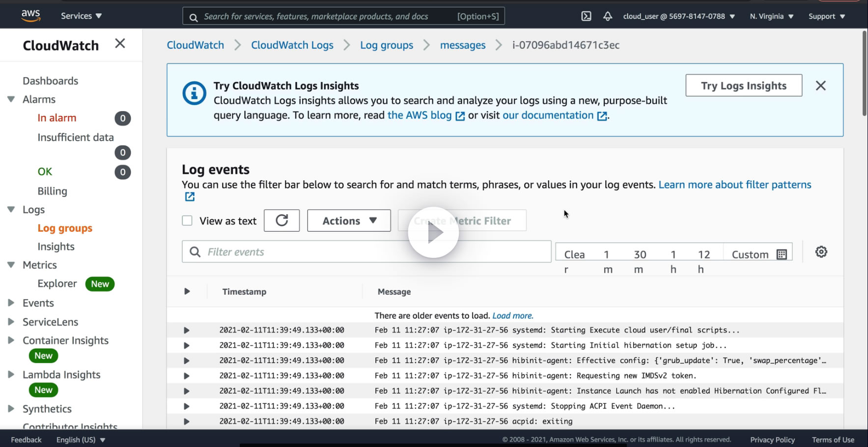
Task: Refresh the log events list
Action: click(281, 221)
